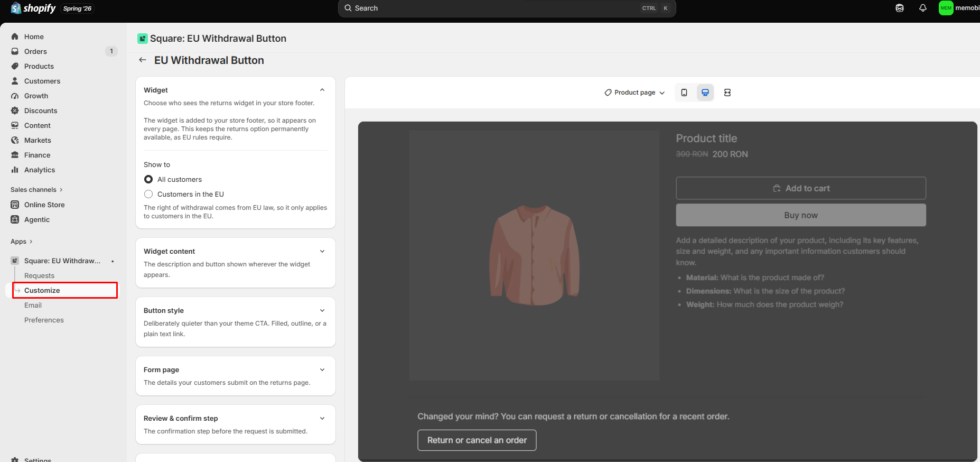Click the product jacket image in preview
This screenshot has width=980, height=462.
click(534, 255)
